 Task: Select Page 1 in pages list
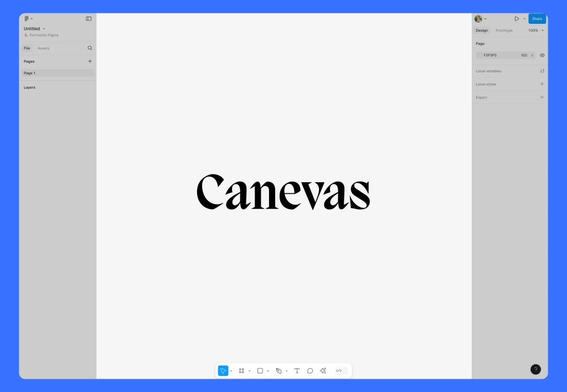tap(58, 73)
